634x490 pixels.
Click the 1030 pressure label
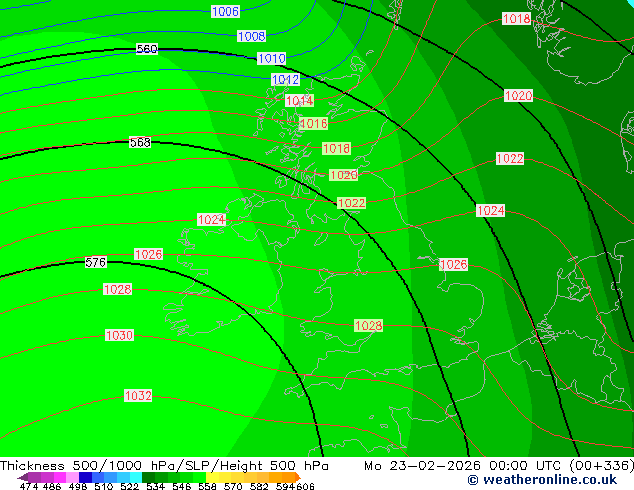pyautogui.click(x=119, y=336)
